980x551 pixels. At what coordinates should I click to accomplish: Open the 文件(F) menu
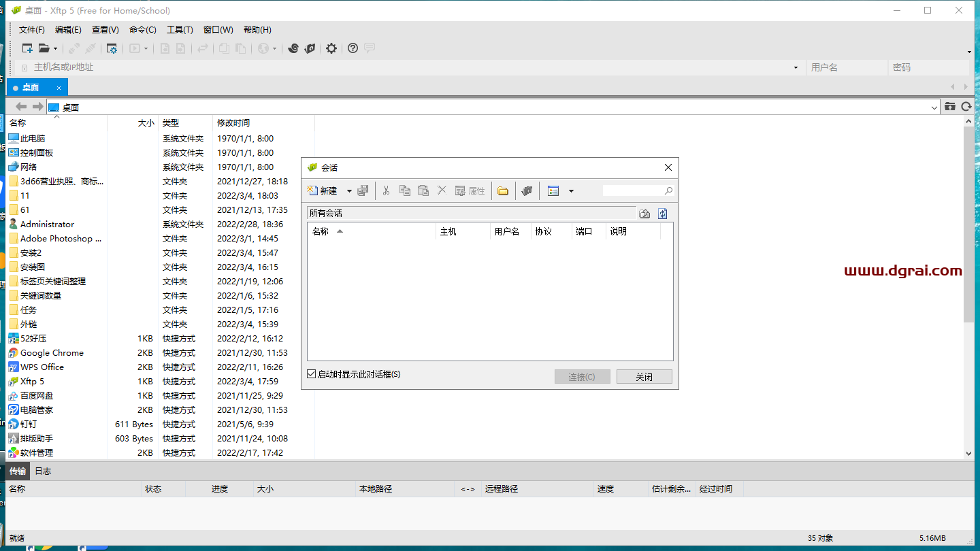tap(32, 30)
